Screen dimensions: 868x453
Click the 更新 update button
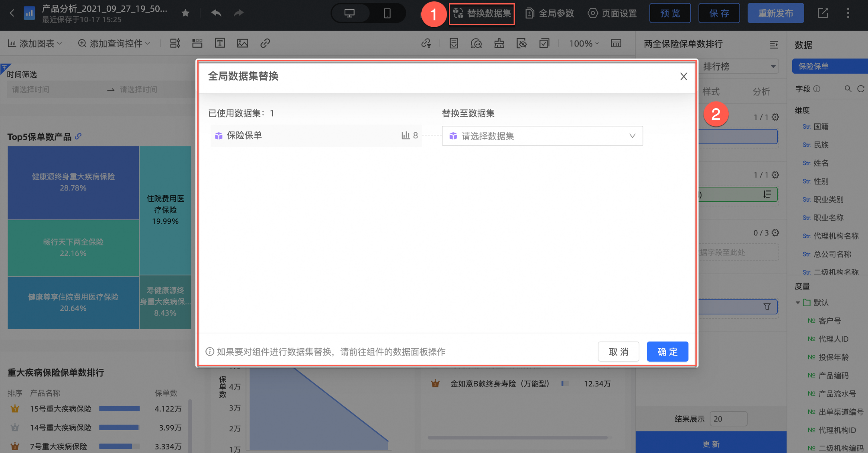pos(711,443)
